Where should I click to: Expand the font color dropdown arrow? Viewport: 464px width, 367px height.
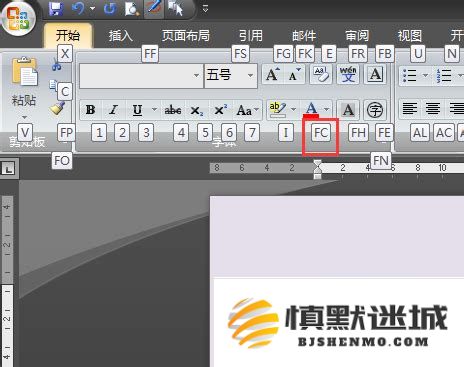(x=327, y=109)
